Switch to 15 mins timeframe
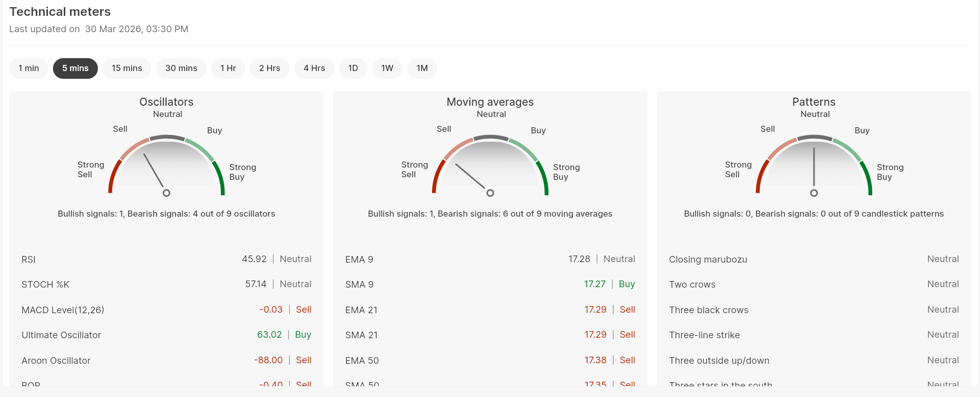The height and width of the screenshot is (397, 980). (x=127, y=68)
